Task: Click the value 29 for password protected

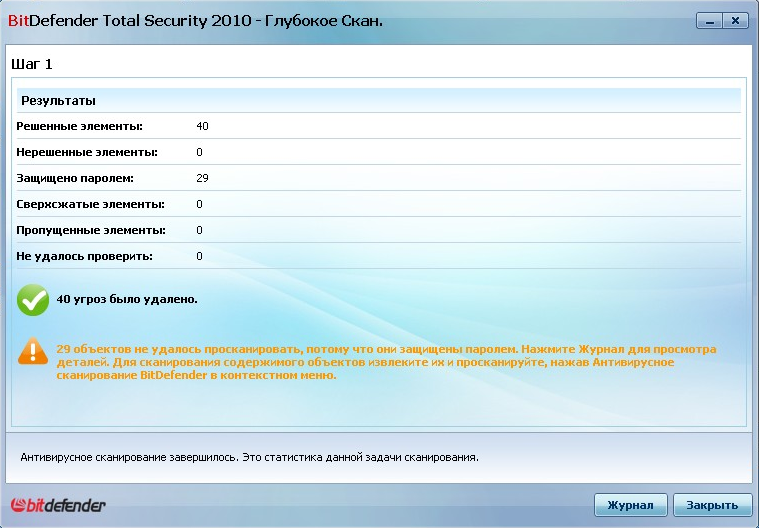Action: coord(202,178)
